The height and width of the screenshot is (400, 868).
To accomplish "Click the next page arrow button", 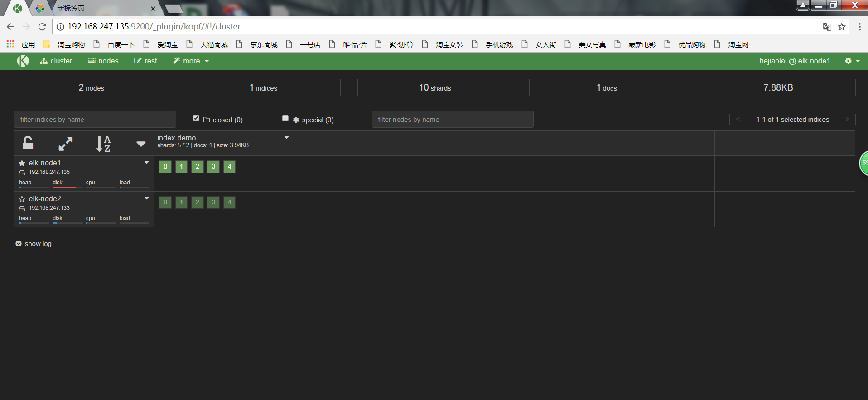I will [x=847, y=120].
